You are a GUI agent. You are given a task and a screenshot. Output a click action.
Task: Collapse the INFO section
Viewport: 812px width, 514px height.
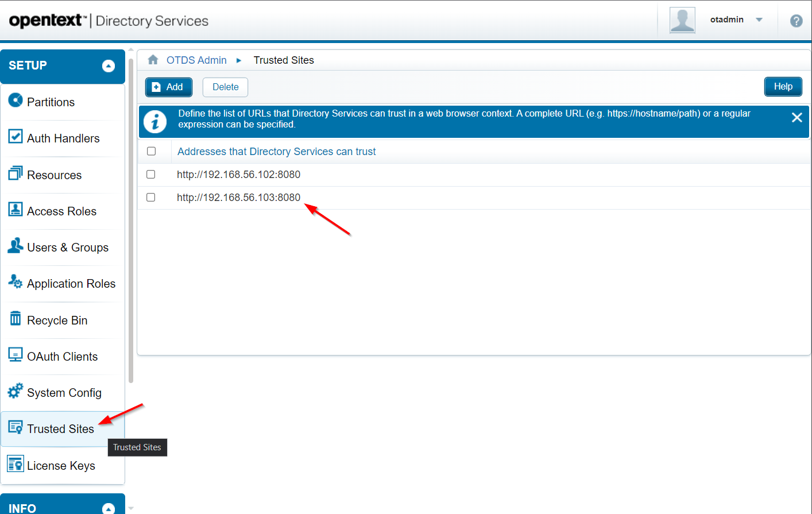coord(108,508)
